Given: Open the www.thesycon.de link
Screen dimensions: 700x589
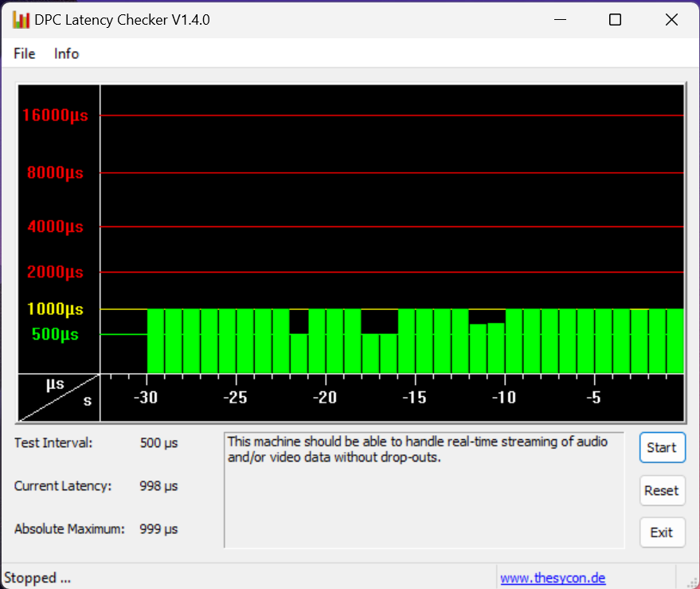Looking at the screenshot, I should pos(553,578).
